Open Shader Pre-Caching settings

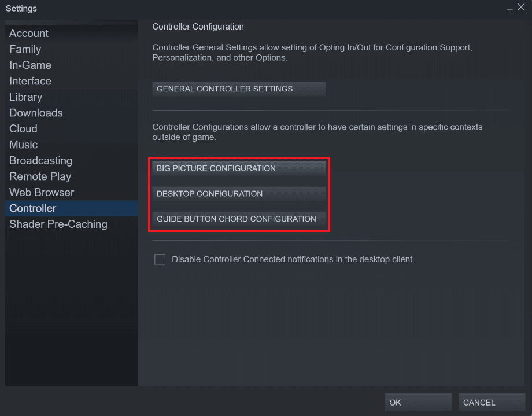coord(71,224)
